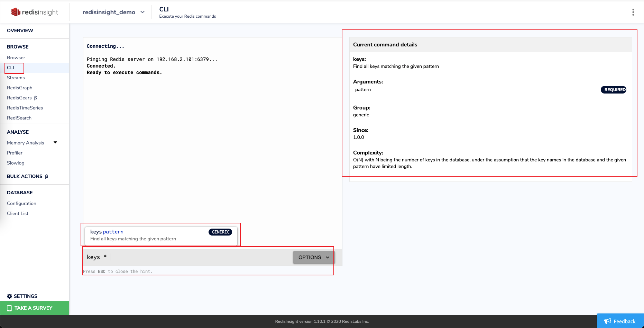Open the Streams page
The image size is (644, 328).
pos(16,78)
